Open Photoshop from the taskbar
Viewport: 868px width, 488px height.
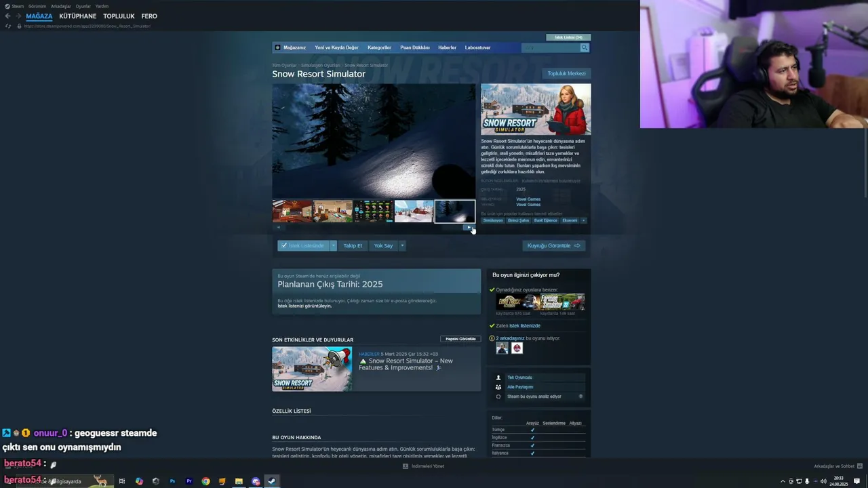tap(172, 481)
